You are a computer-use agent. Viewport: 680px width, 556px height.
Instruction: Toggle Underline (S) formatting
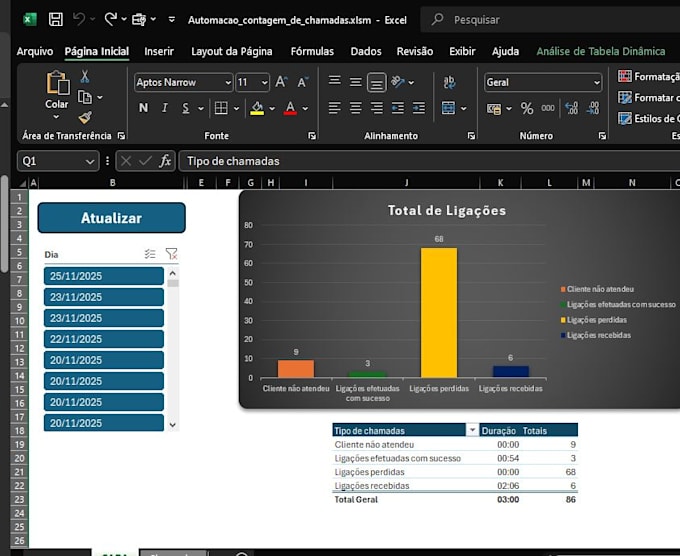[x=186, y=108]
